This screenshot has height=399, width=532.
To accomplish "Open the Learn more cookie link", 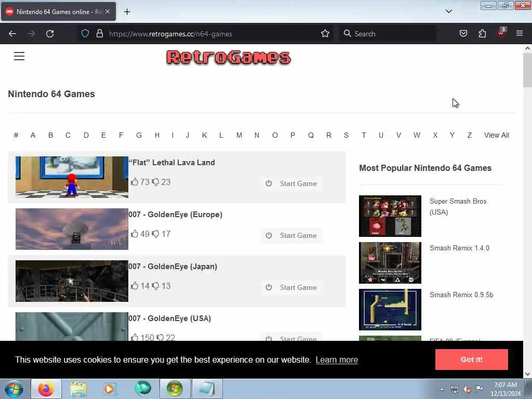I will tap(337, 360).
